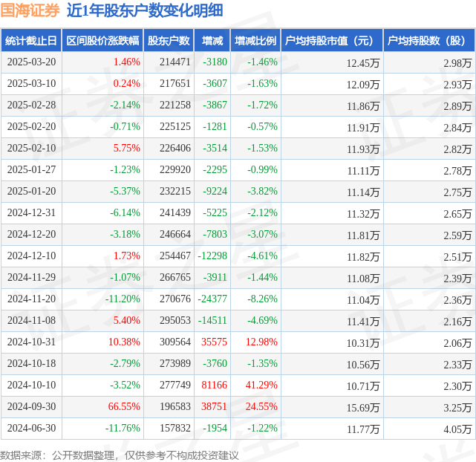Click the -3.82% change ratio
This screenshot has width=476, height=462.
tap(262, 191)
